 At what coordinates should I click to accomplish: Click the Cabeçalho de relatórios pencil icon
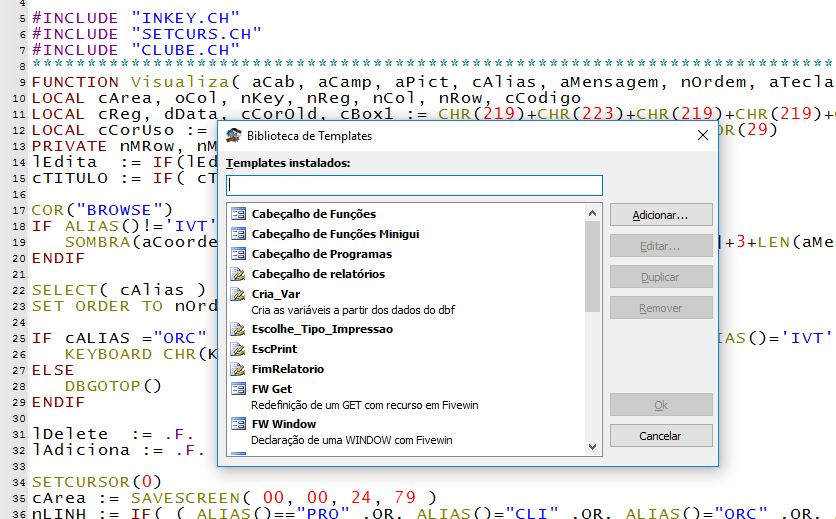click(238, 274)
